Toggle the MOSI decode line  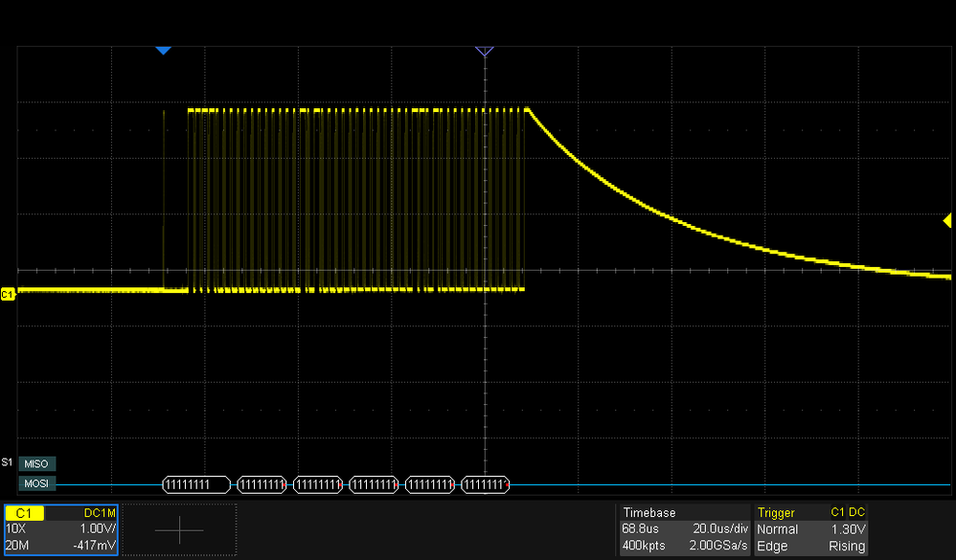[x=37, y=483]
